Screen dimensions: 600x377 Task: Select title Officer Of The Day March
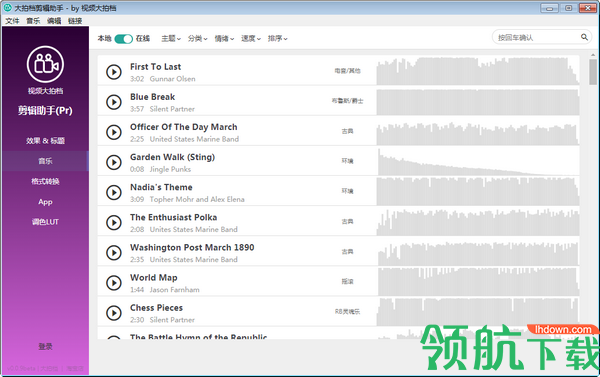click(x=184, y=127)
